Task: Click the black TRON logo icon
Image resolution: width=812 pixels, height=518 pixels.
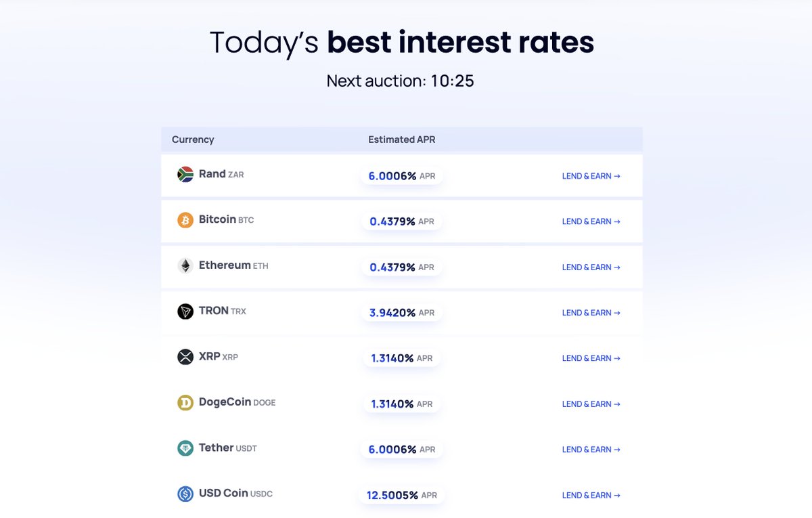Action: click(185, 311)
